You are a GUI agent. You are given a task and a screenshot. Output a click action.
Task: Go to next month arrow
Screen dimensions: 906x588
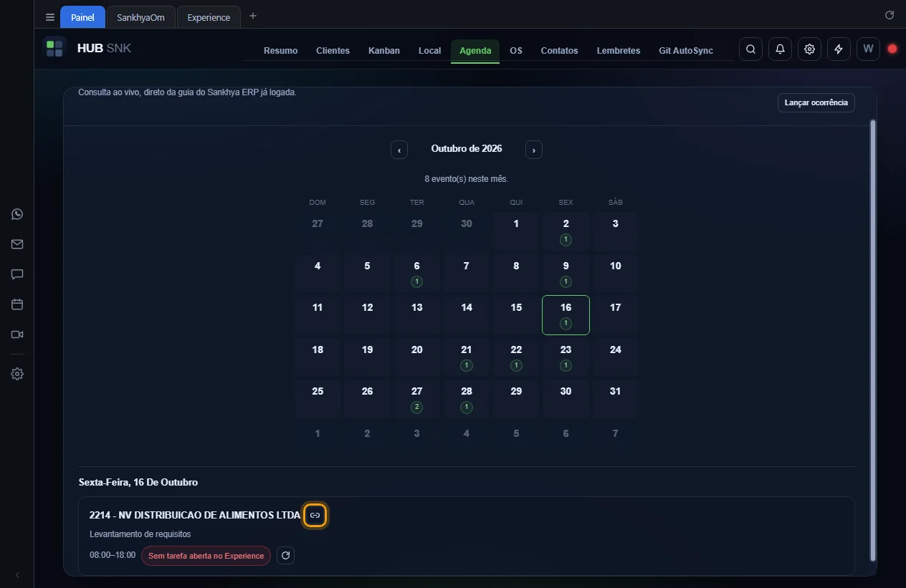(534, 150)
